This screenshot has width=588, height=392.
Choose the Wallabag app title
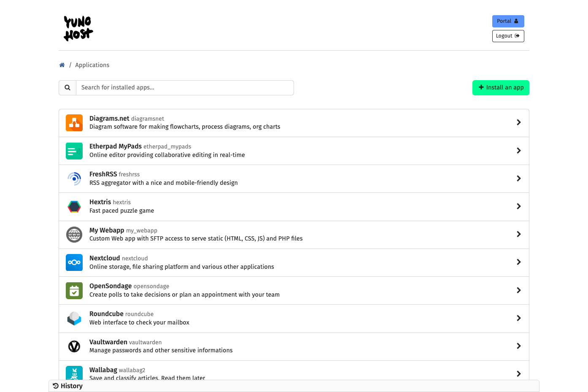103,370
